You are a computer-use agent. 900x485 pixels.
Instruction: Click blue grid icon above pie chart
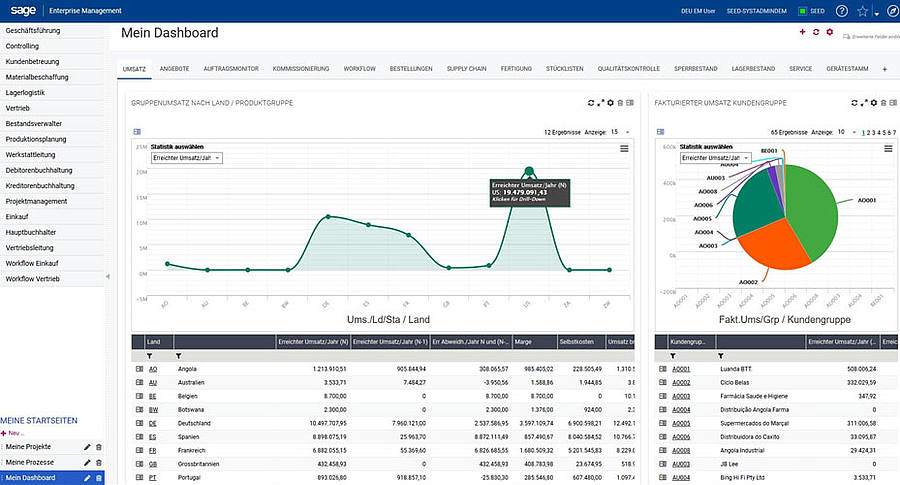[661, 132]
